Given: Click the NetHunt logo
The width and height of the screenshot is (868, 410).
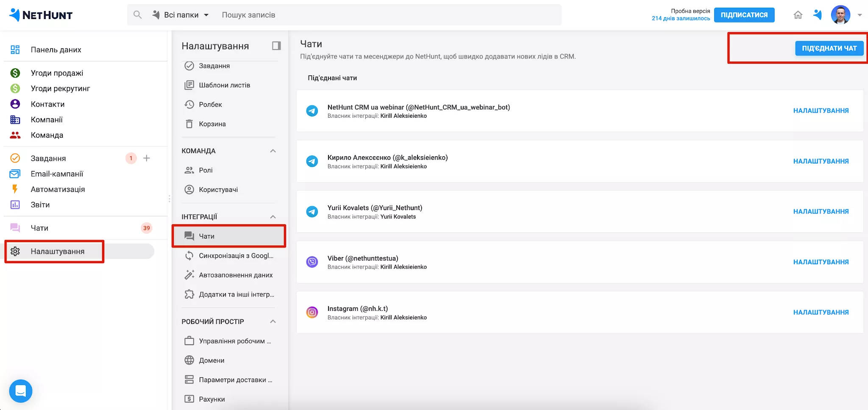Looking at the screenshot, I should pyautogui.click(x=41, y=15).
